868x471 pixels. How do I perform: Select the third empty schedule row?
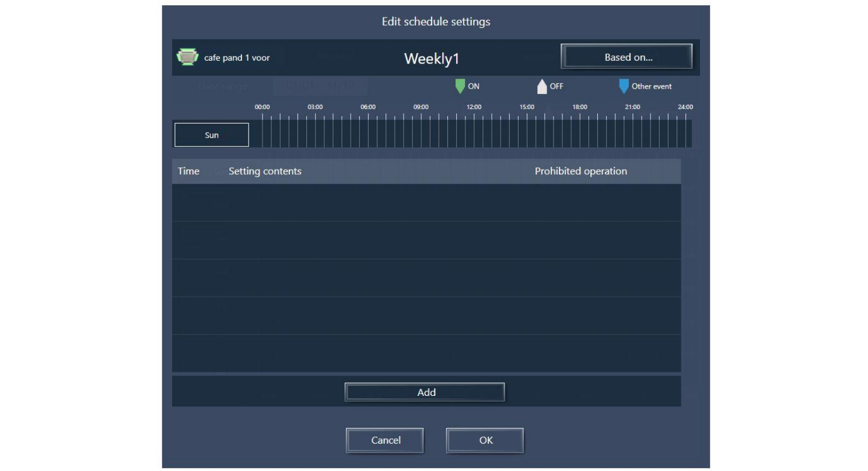click(426, 278)
